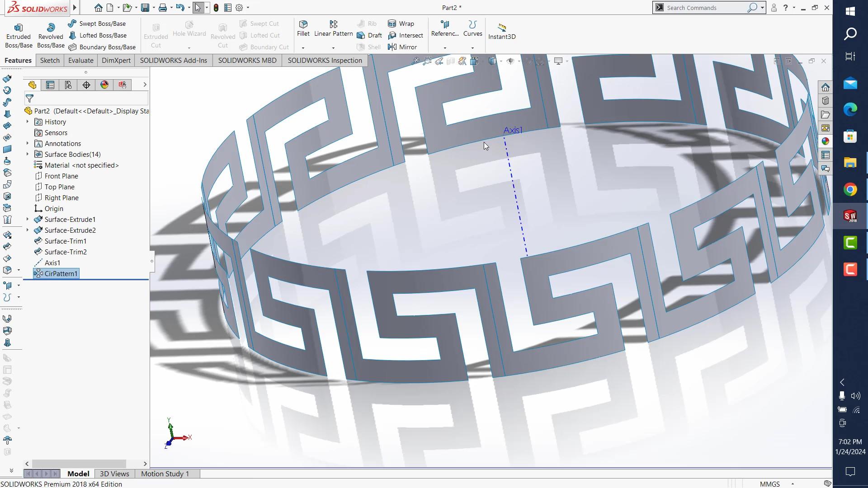Open SOLIDWORKS MBD tab
The height and width of the screenshot is (488, 868).
tap(247, 61)
